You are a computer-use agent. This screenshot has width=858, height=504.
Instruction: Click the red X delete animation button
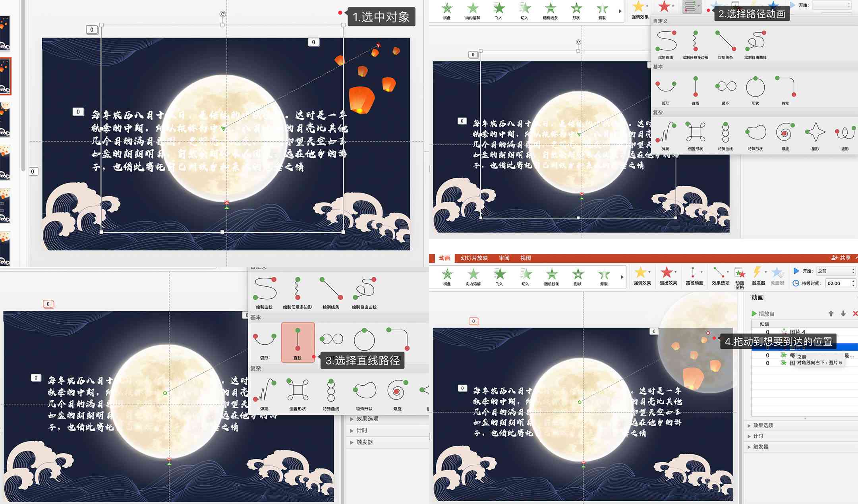coord(855,313)
